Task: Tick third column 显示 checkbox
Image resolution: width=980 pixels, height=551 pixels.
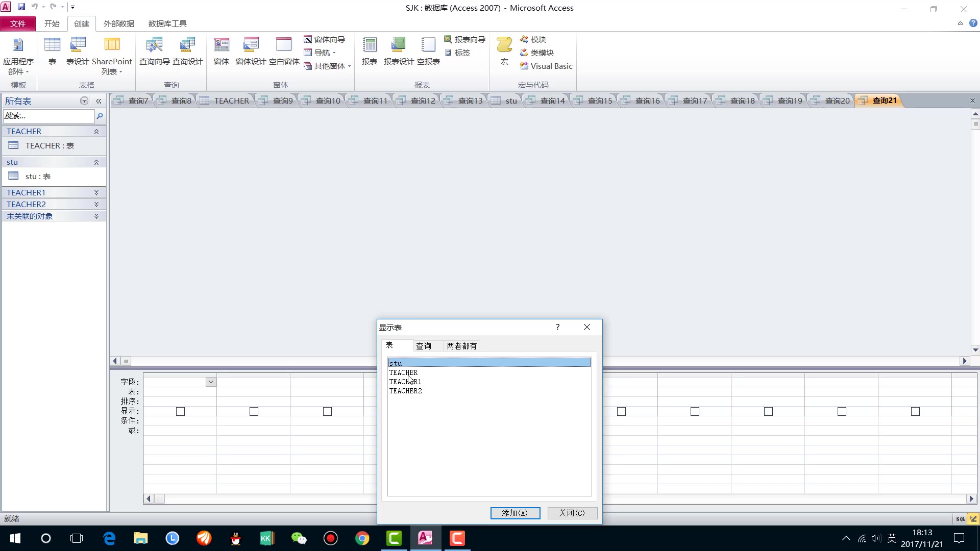Action: (x=327, y=412)
